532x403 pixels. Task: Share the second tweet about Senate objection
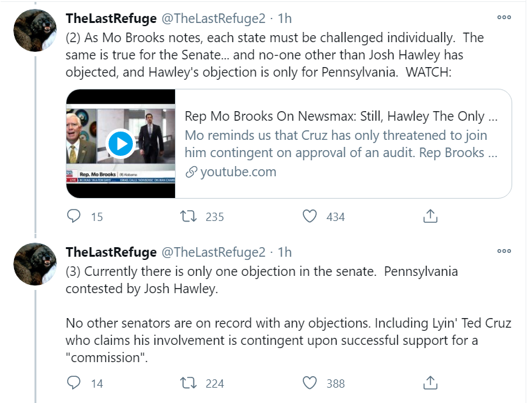click(x=430, y=383)
